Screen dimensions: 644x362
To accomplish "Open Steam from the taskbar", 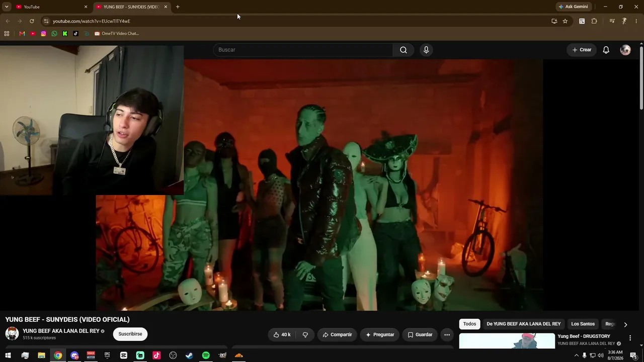I will [189, 355].
